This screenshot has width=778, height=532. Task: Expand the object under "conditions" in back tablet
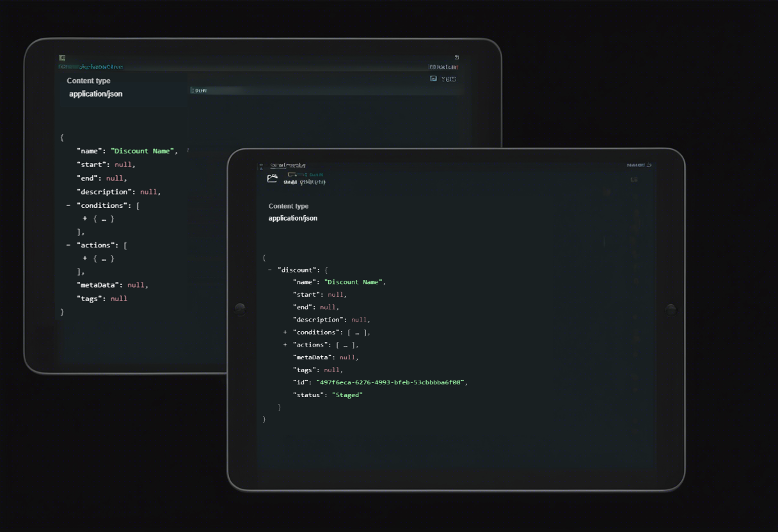84,219
